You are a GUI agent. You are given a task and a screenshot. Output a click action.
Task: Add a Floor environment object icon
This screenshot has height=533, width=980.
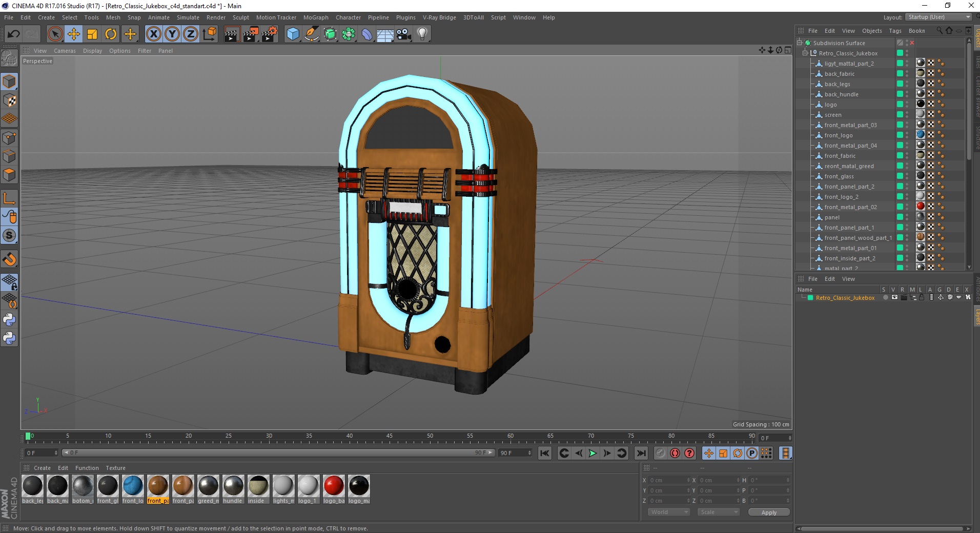[x=385, y=34]
